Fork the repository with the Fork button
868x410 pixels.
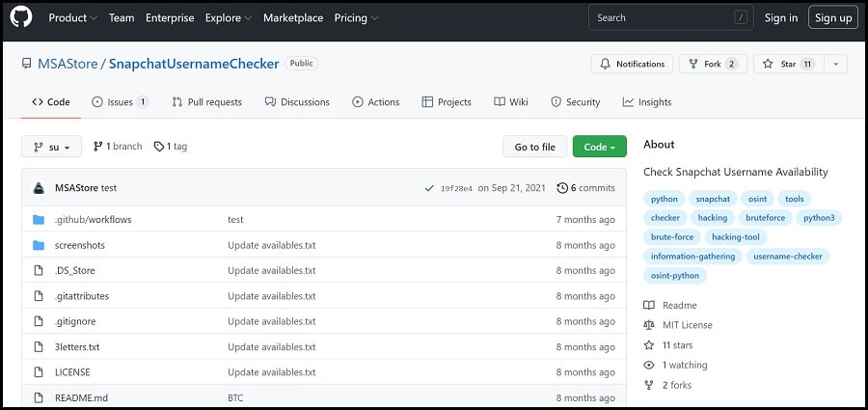713,64
